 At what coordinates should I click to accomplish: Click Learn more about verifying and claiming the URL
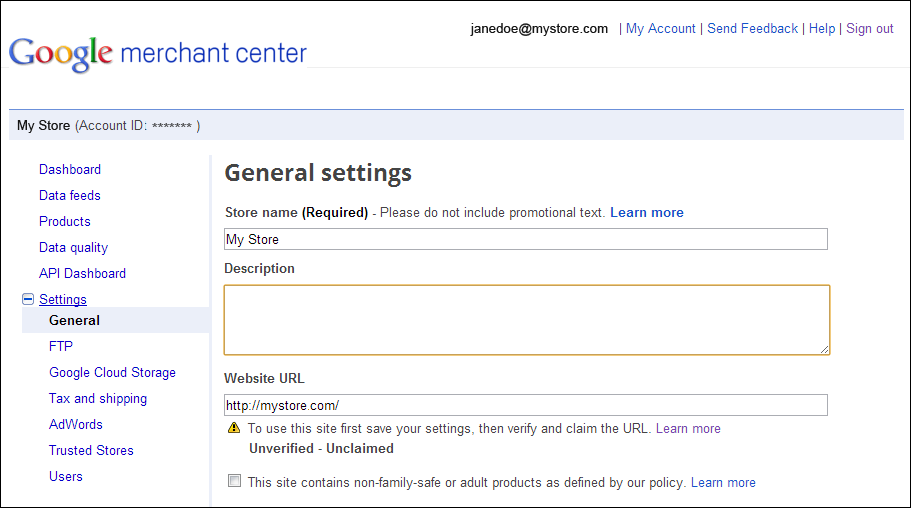point(688,429)
